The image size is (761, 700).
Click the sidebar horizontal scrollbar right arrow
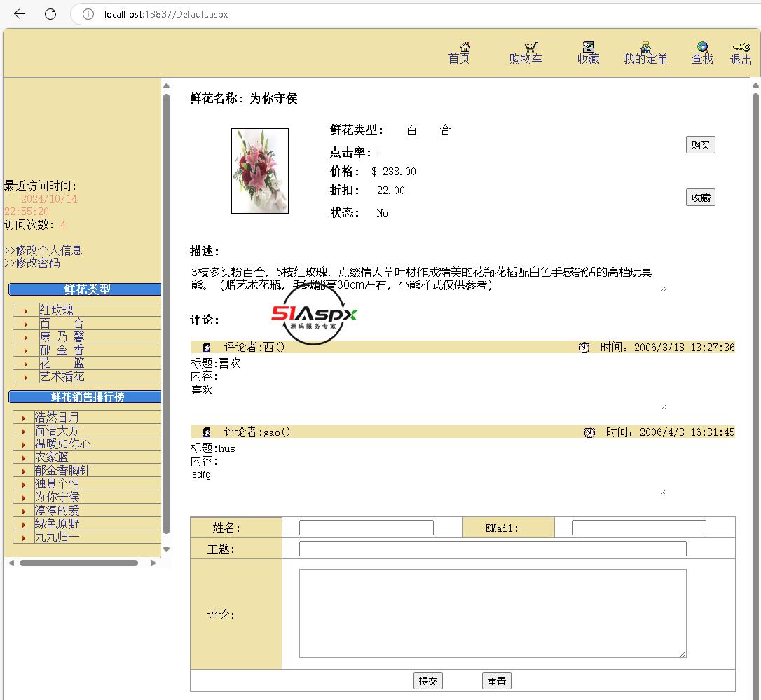(153, 563)
